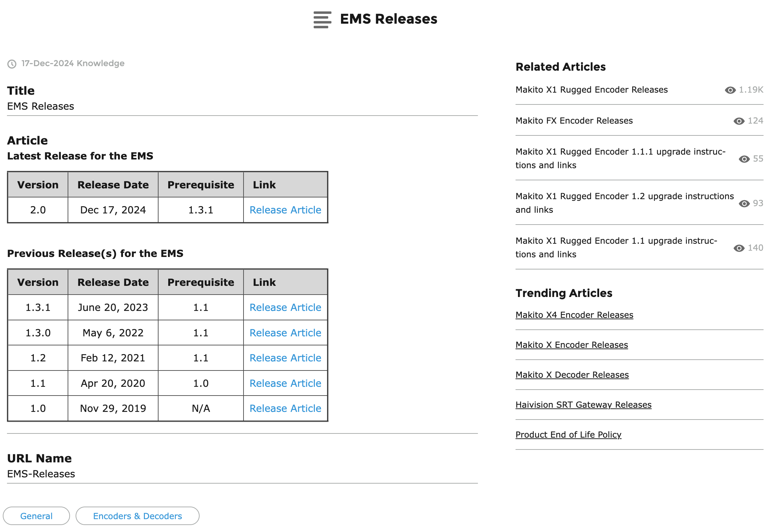Select the Encoders & Decoders topic tag
This screenshot has width=774, height=532.
click(x=138, y=516)
